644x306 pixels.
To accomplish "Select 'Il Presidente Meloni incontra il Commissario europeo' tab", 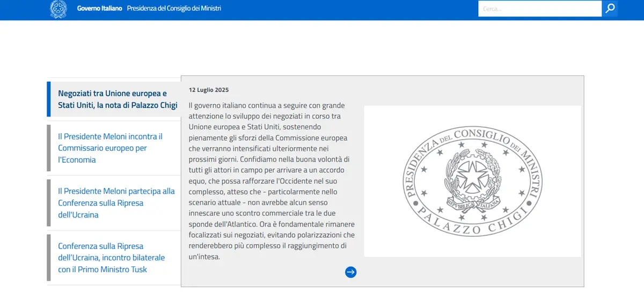I will click(114, 148).
